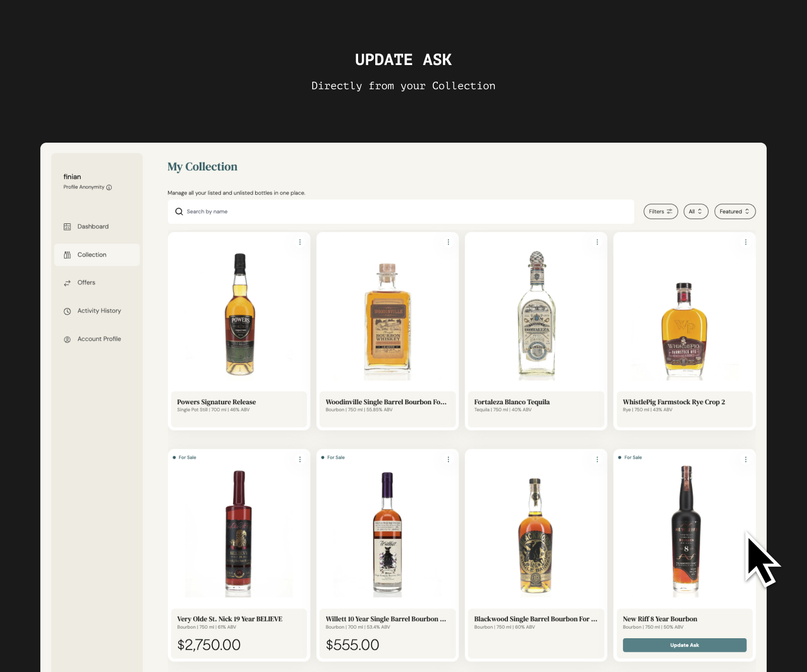Screen dimensions: 807x672
Task: Click the Update Ask button
Action: (x=684, y=645)
